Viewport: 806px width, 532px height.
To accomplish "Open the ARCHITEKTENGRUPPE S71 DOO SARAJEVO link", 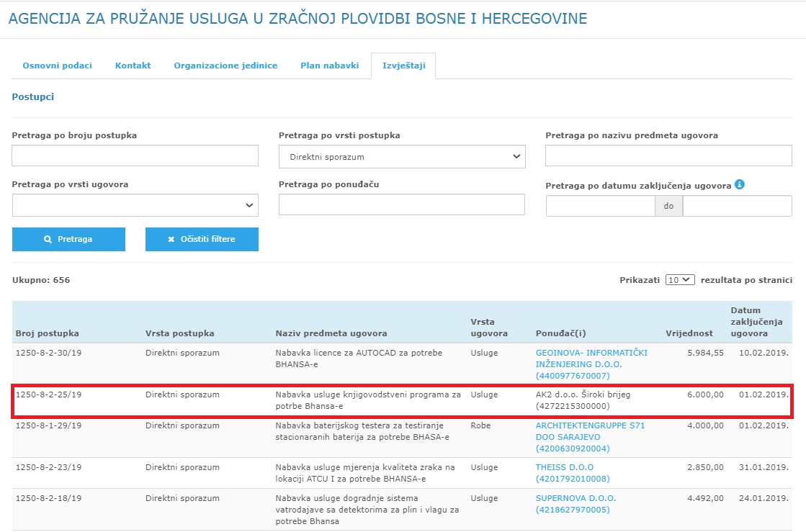I will (590, 437).
